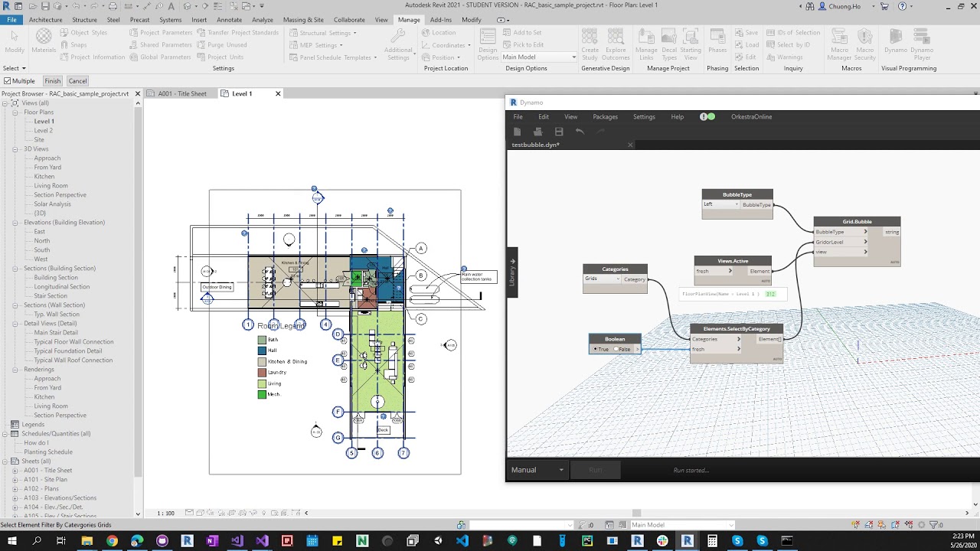This screenshot has width=980, height=551.
Task: Toggle the Multiple checkbox
Action: (x=8, y=81)
